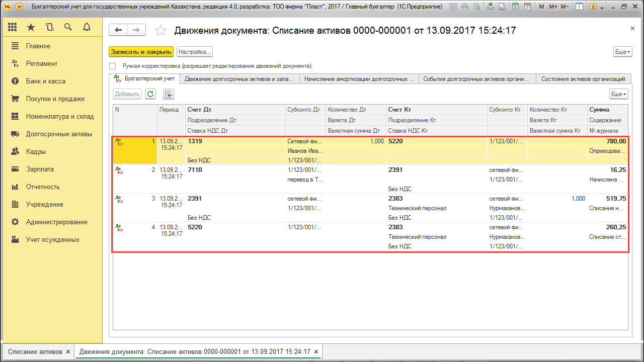The width and height of the screenshot is (644, 362).
Task: Open the calculator from the toolbar
Action: point(516,7)
